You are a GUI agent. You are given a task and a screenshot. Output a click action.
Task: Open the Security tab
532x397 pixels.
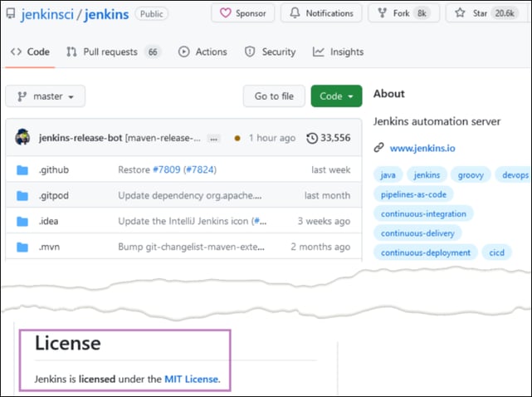pos(270,51)
